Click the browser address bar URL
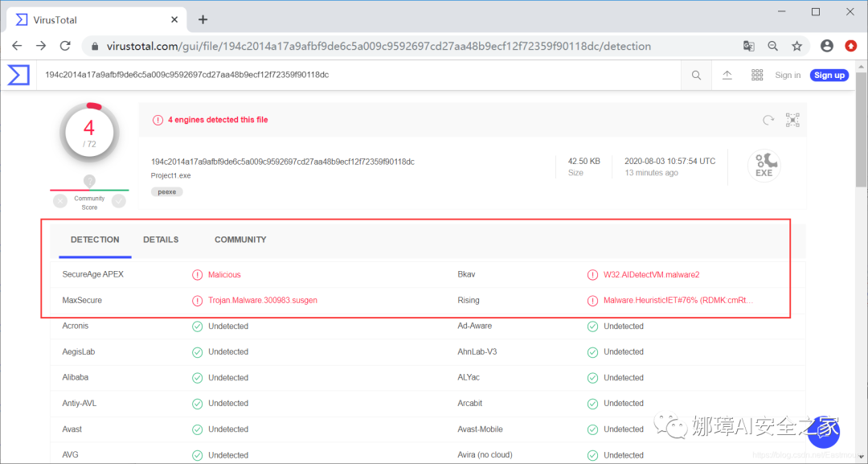868x464 pixels. (x=379, y=47)
